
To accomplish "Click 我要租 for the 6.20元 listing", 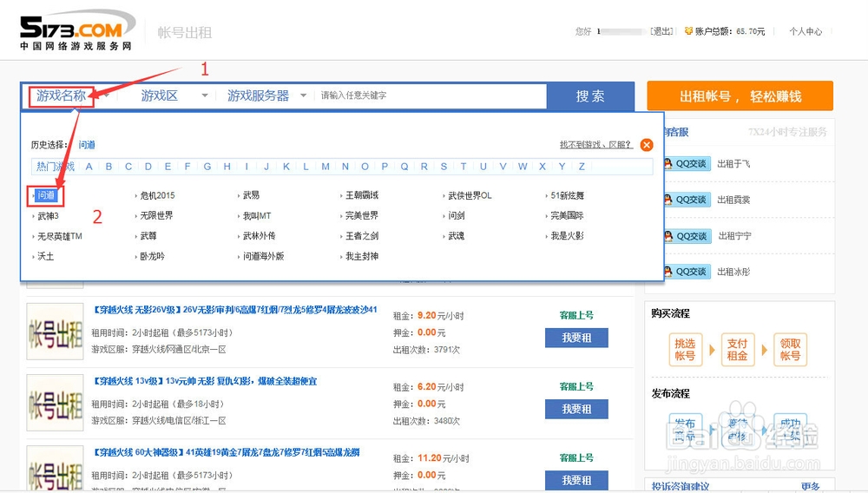I will click(x=576, y=409).
